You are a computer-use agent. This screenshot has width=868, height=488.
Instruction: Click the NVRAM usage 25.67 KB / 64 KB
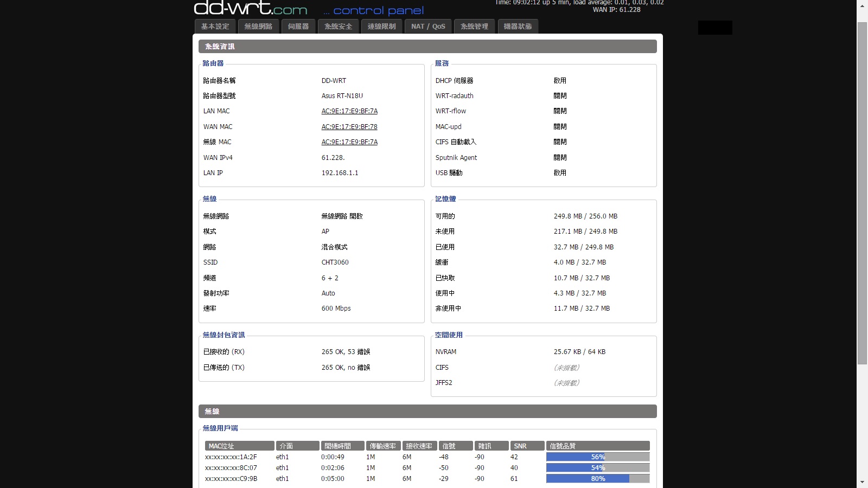pyautogui.click(x=579, y=352)
